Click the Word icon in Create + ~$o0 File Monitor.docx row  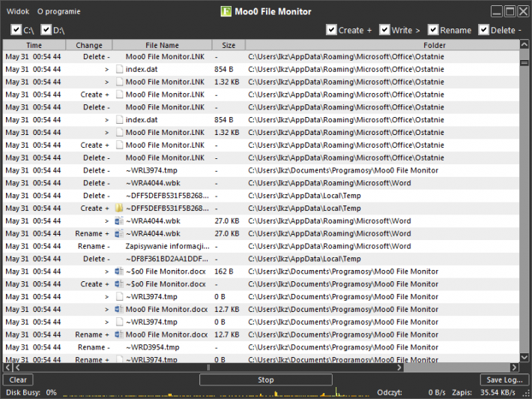(118, 284)
